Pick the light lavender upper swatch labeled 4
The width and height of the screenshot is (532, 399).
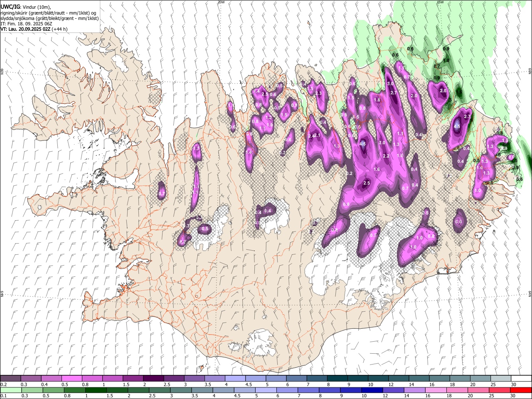(x=235, y=379)
